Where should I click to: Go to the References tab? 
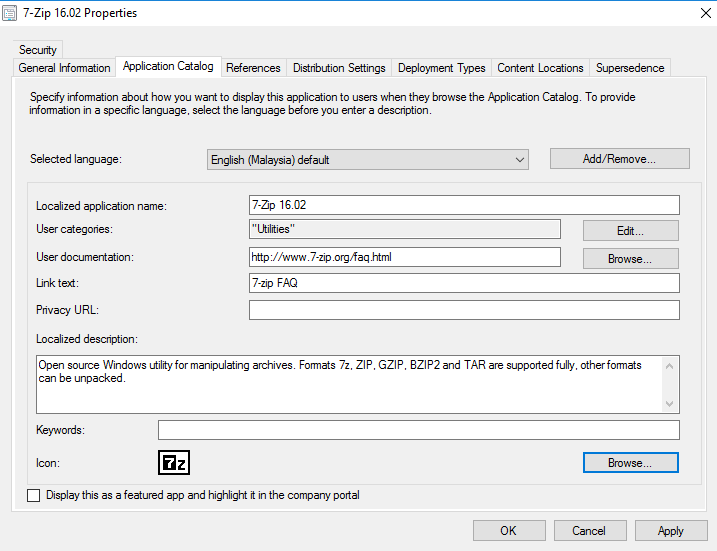coord(253,68)
